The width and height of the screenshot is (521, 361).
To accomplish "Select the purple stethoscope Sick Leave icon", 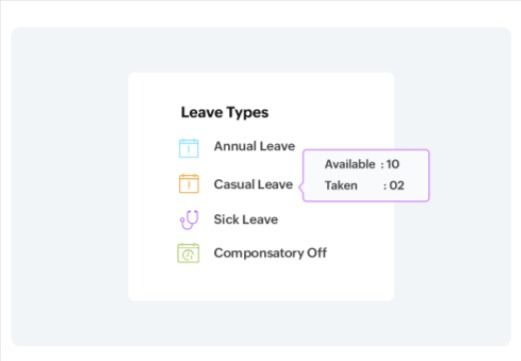I will 189,220.
